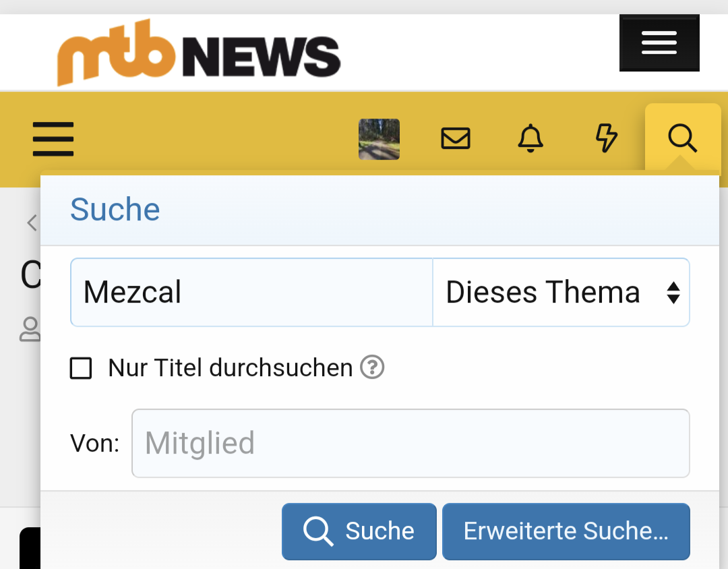Click the arrows on the 'Dieses Thema' selector
Image resolution: width=728 pixels, height=569 pixels.
coord(673,293)
